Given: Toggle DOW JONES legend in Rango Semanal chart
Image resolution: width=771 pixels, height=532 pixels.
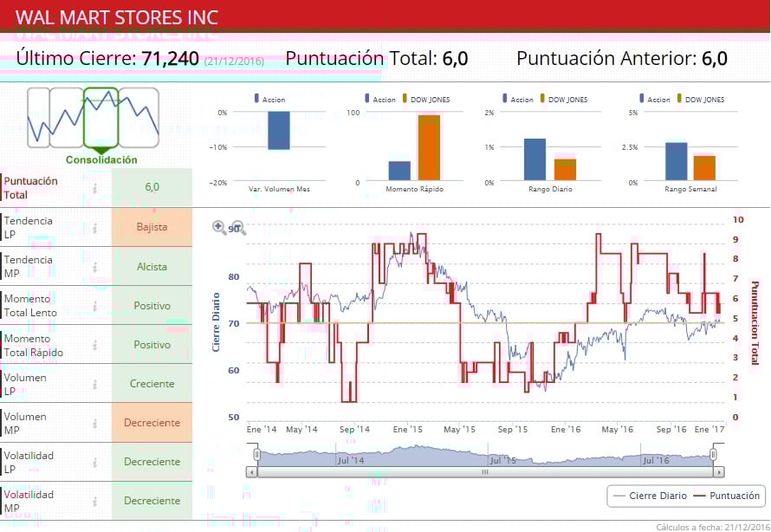Looking at the screenshot, I should pos(700,99).
